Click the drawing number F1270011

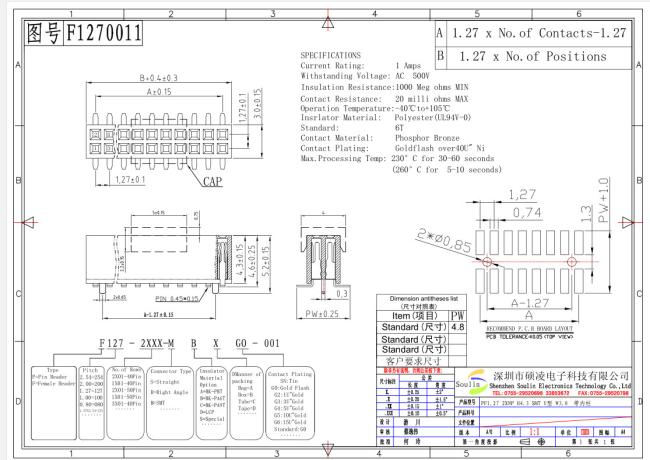[x=104, y=33]
